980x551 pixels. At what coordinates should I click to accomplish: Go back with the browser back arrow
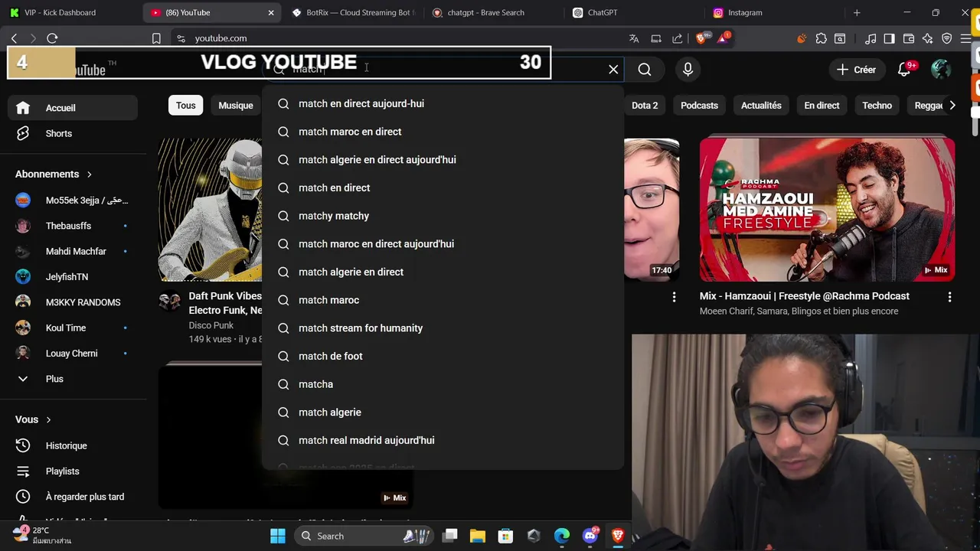[x=15, y=38]
